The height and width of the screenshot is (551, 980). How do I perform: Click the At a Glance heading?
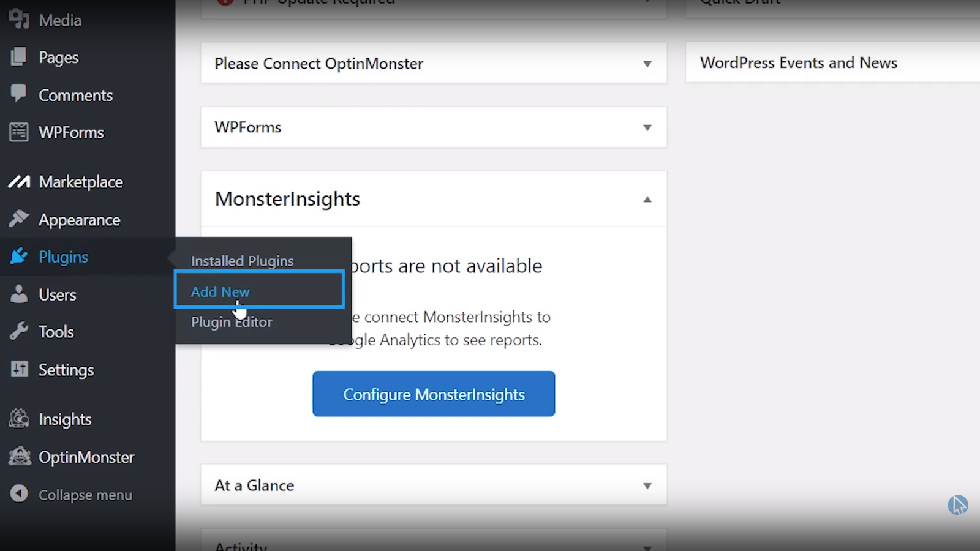[254, 485]
